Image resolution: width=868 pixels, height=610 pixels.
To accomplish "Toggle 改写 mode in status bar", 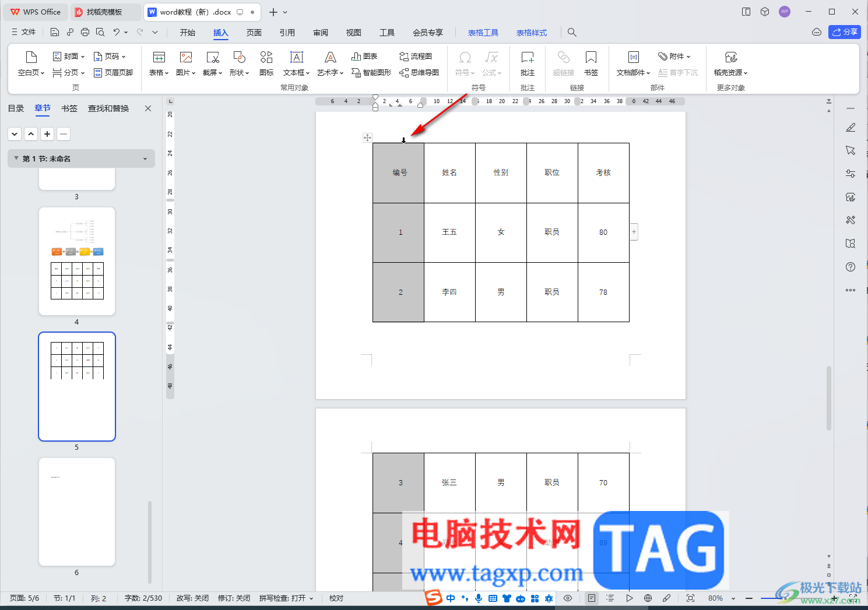I will pyautogui.click(x=192, y=598).
